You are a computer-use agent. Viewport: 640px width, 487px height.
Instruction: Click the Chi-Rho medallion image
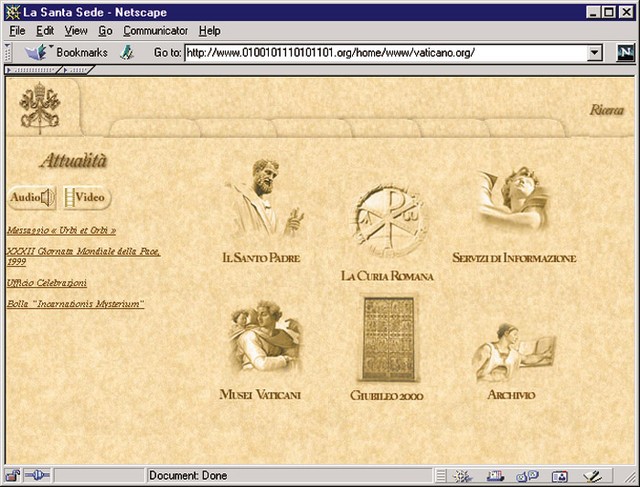pyautogui.click(x=388, y=221)
